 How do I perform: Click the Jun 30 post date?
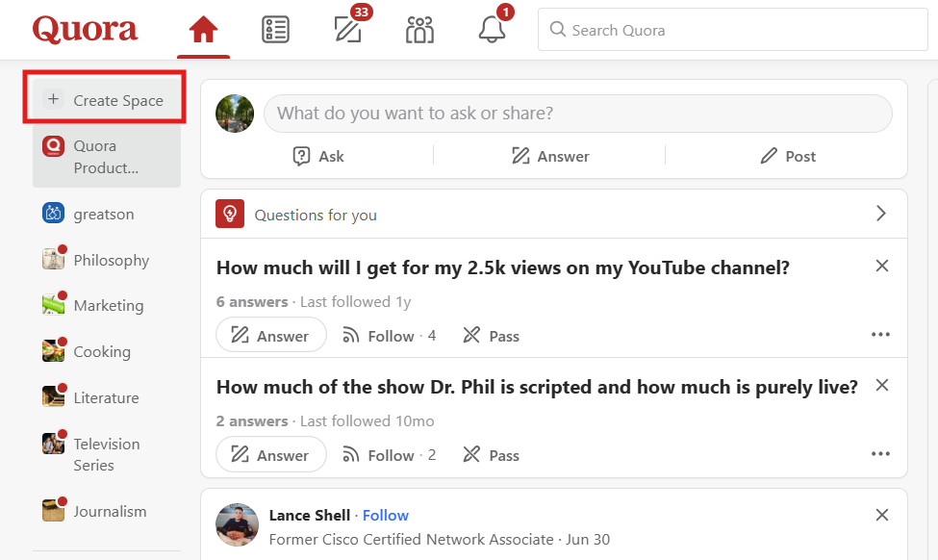coord(588,540)
